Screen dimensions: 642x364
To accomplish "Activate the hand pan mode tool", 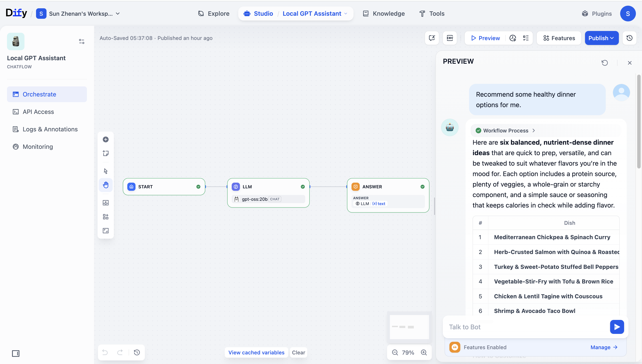I will tap(105, 185).
